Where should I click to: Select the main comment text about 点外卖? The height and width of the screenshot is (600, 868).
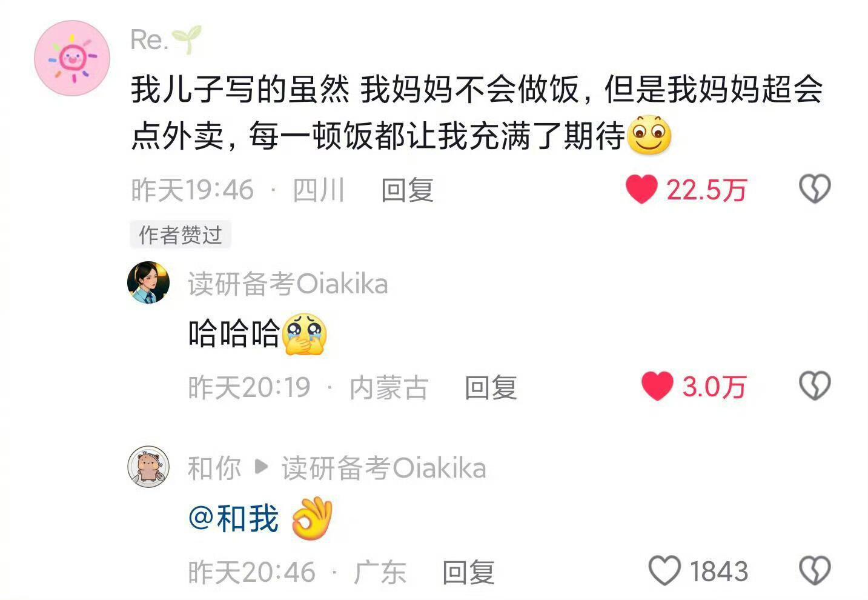point(476,113)
